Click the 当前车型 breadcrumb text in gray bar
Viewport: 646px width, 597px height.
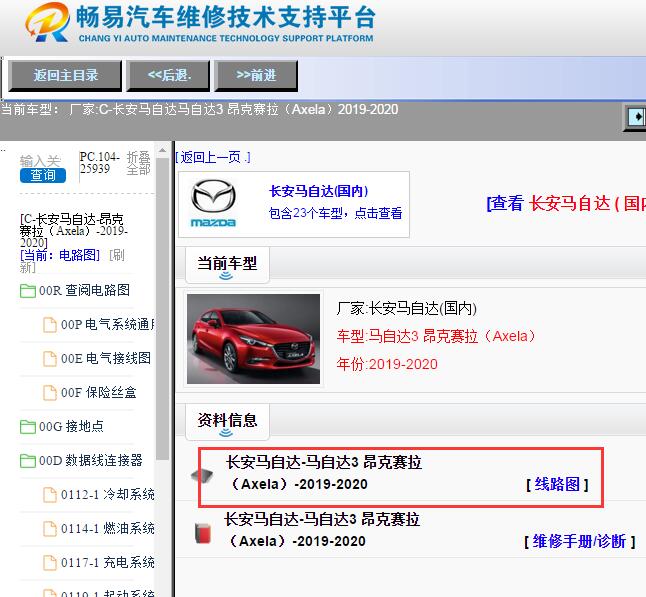(199, 110)
